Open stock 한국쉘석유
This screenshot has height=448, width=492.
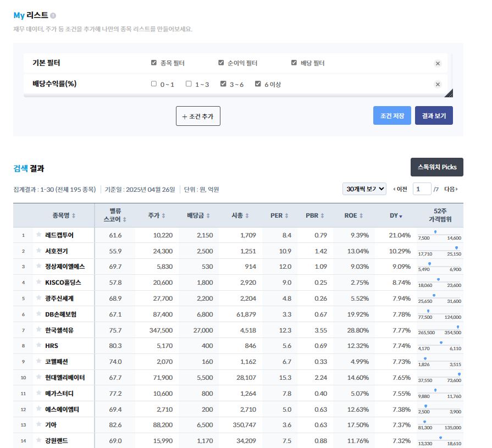(x=59, y=330)
